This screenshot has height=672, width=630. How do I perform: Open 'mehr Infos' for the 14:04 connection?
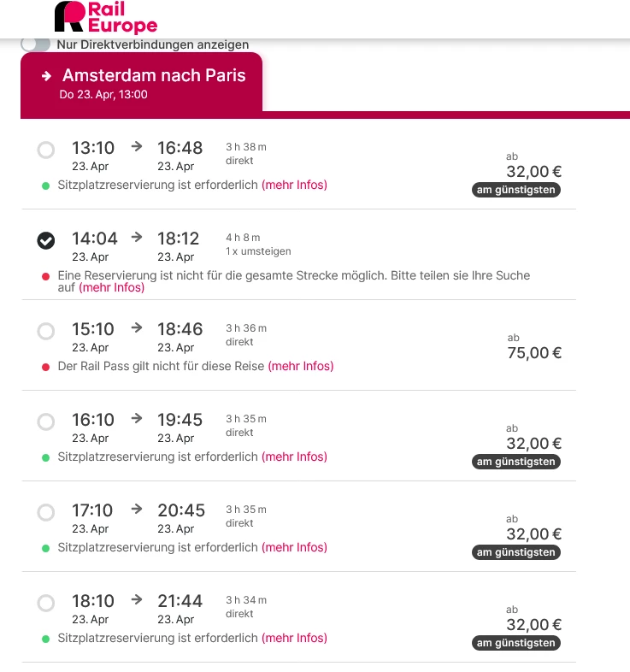click(111, 288)
